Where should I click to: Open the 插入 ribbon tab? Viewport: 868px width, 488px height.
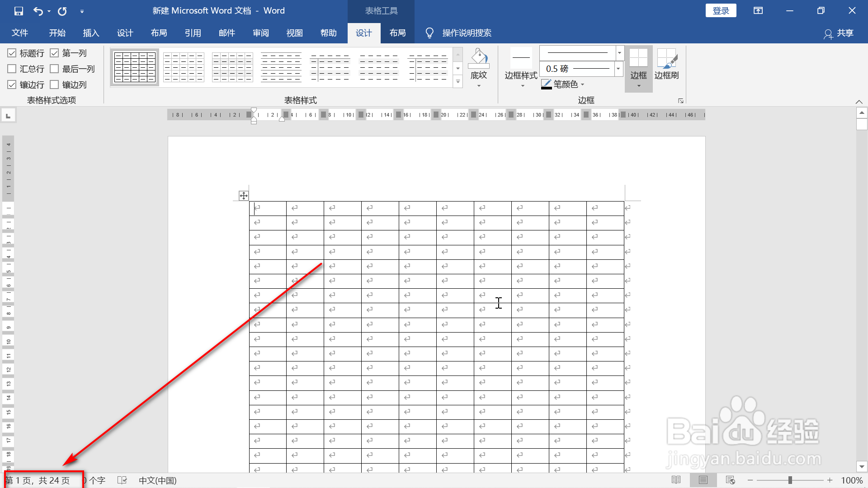click(x=91, y=33)
